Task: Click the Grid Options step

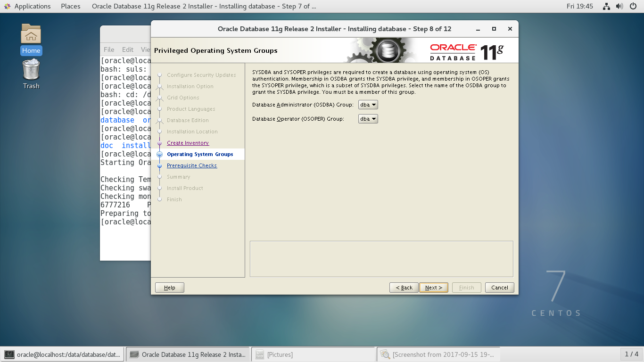Action: pos(183,98)
